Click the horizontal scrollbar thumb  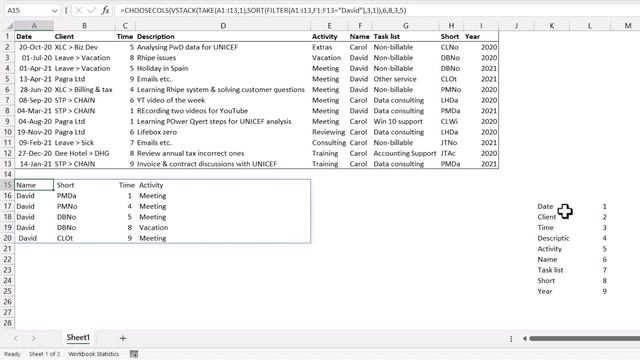pos(584,338)
